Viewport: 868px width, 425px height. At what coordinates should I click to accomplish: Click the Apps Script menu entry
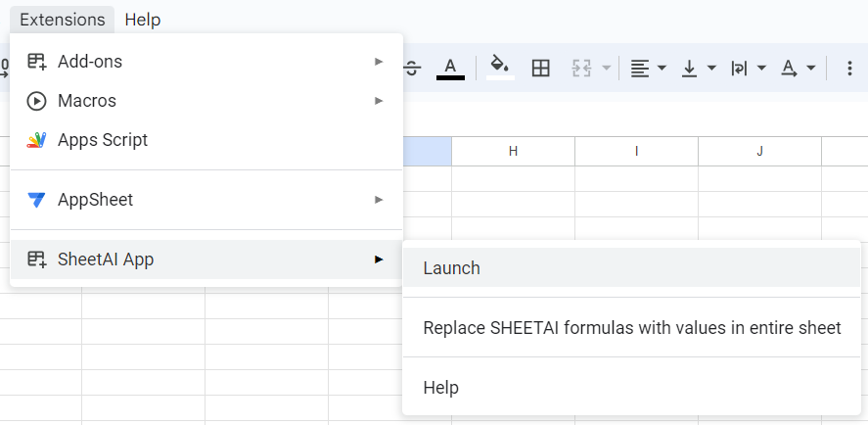click(x=103, y=140)
